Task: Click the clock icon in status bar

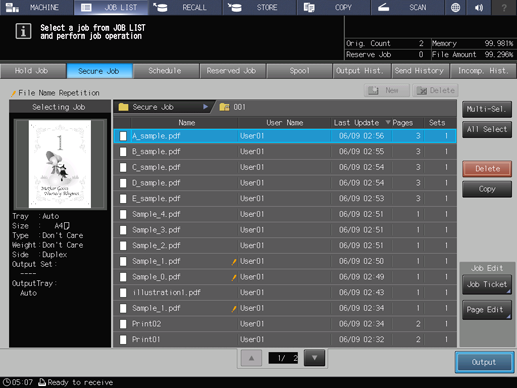Action: pos(7,382)
